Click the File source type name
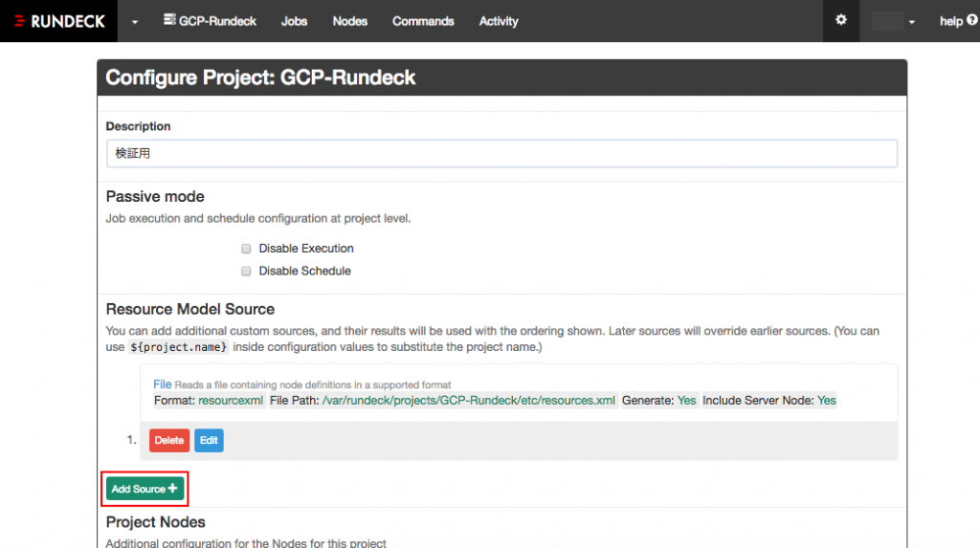The width and height of the screenshot is (980, 548). [162, 384]
